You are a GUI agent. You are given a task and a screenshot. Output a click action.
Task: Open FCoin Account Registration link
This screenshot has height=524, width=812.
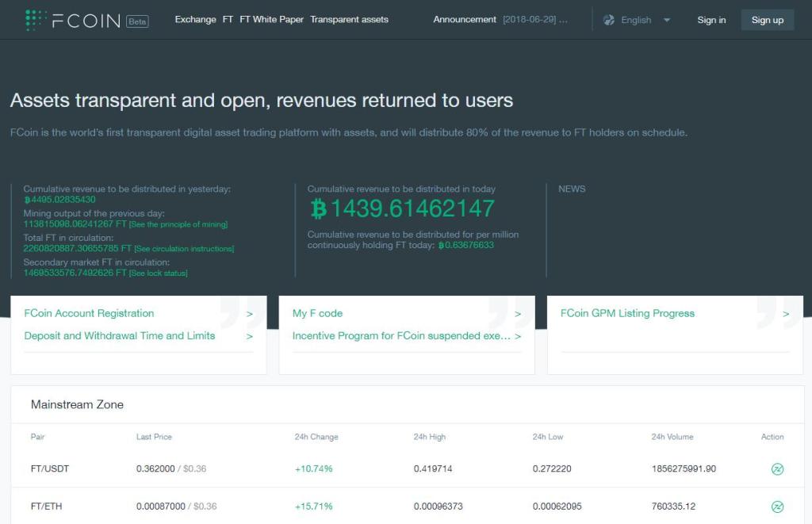(89, 313)
